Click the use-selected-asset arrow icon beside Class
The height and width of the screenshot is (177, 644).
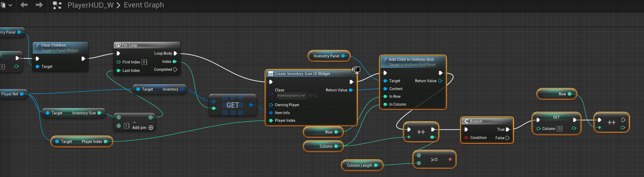pyautogui.click(x=310, y=96)
